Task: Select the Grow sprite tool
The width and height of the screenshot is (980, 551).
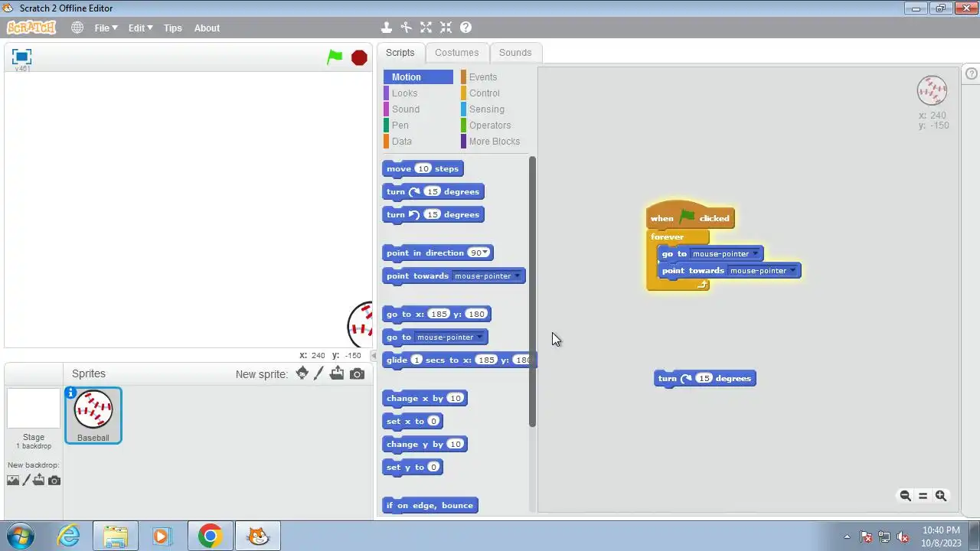Action: point(426,28)
